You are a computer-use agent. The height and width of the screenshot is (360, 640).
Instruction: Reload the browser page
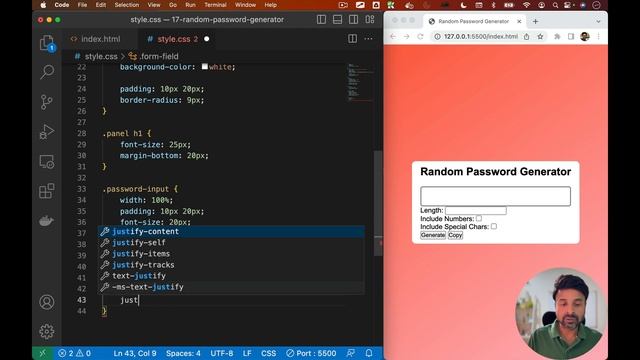click(x=420, y=36)
